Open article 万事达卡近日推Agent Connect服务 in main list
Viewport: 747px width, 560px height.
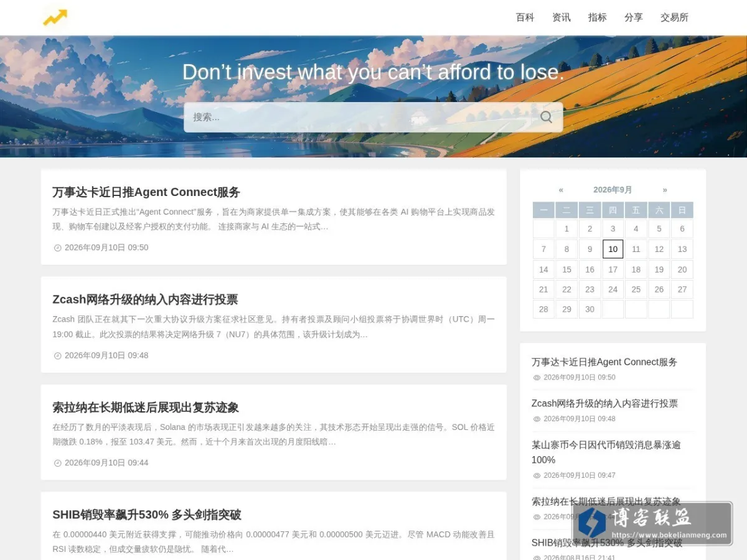point(146,192)
